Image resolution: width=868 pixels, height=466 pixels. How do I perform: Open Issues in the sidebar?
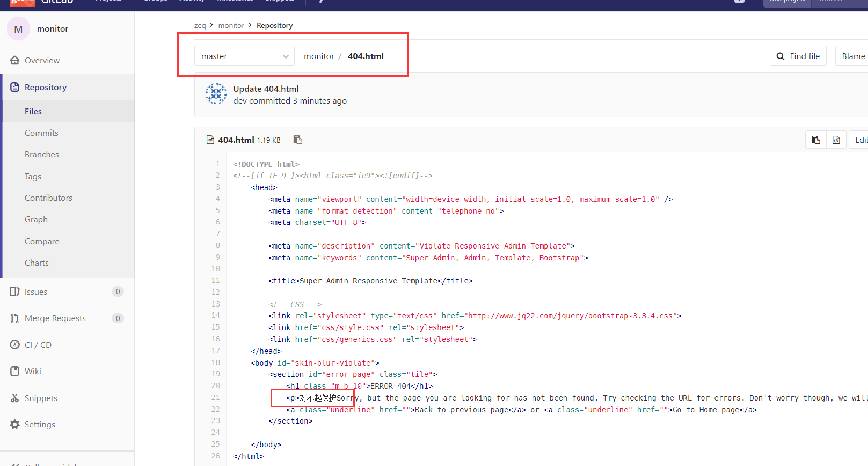click(36, 292)
